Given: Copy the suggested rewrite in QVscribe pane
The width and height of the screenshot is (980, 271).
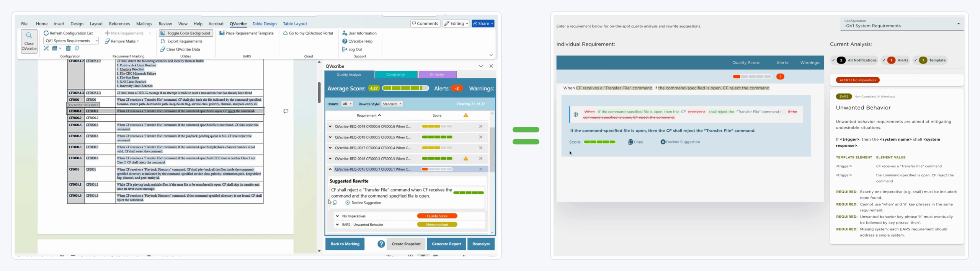Looking at the screenshot, I should 335,203.
